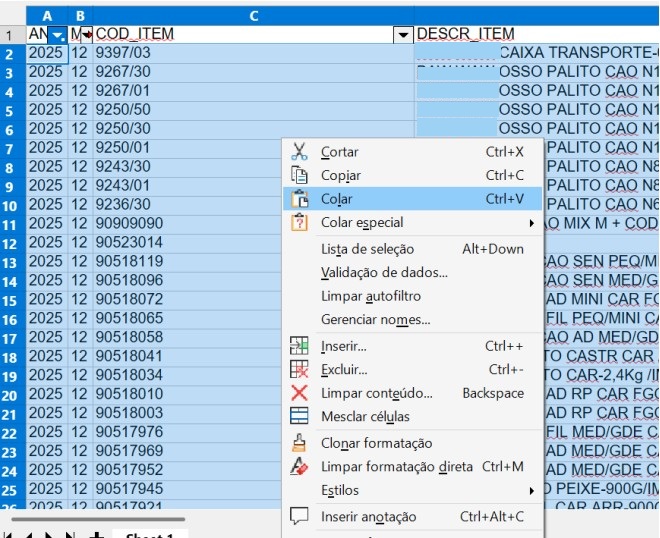Click cell 9397/03

coord(253,53)
